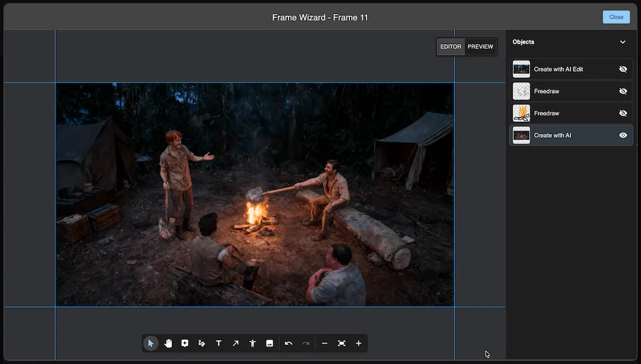
Task: Show the fire Freedraw layer
Action: coord(623,113)
